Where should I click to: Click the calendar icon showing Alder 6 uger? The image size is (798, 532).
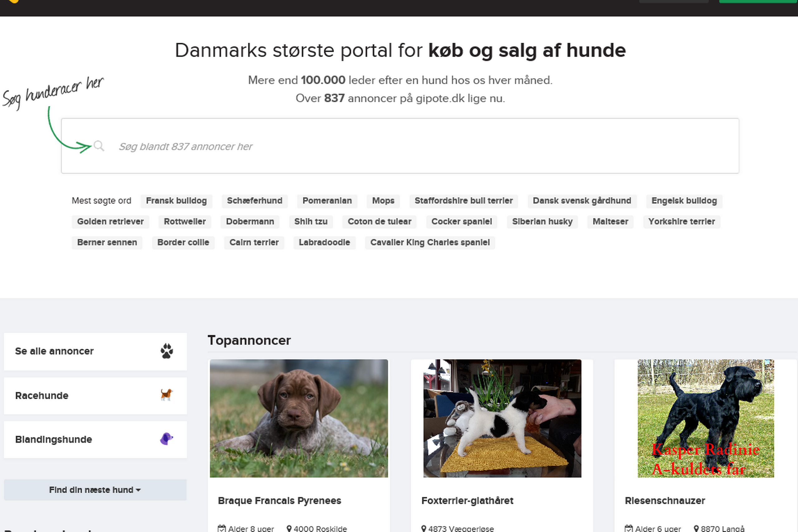[x=629, y=529]
